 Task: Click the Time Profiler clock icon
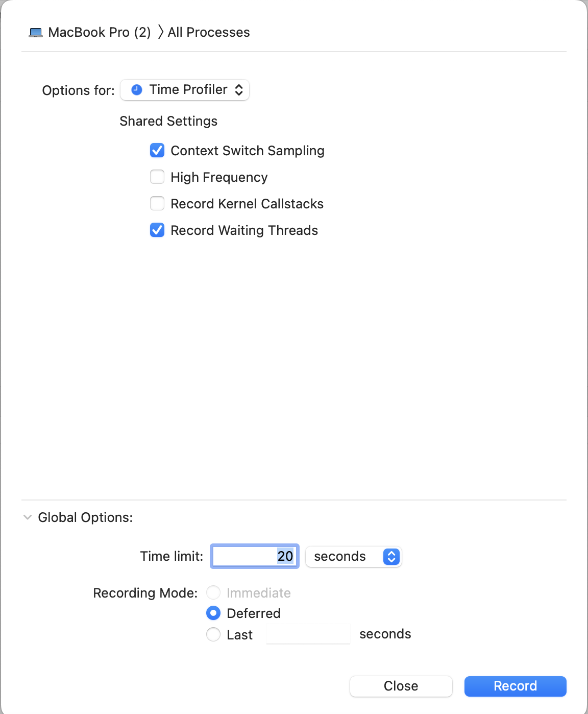tap(137, 90)
